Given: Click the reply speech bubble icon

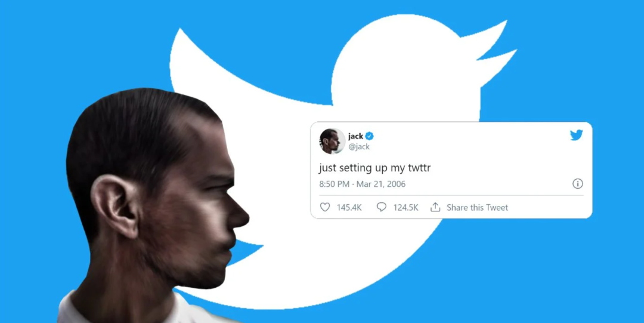Looking at the screenshot, I should pyautogui.click(x=382, y=207).
